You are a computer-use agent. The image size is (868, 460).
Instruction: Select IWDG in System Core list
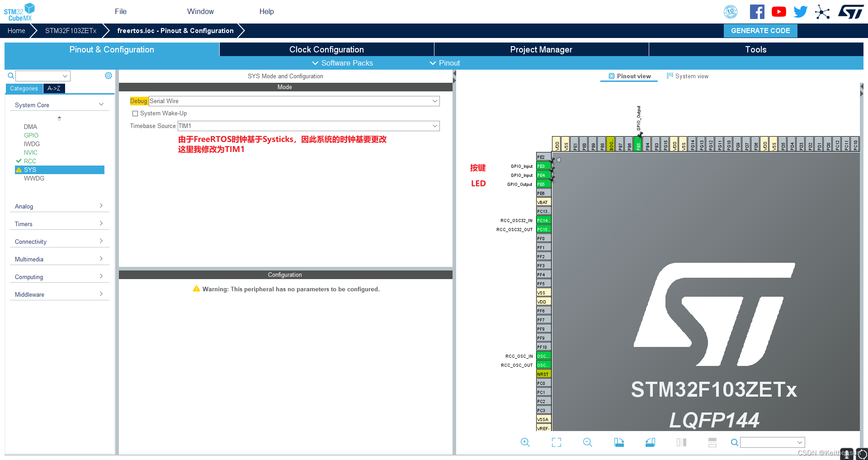click(x=32, y=144)
